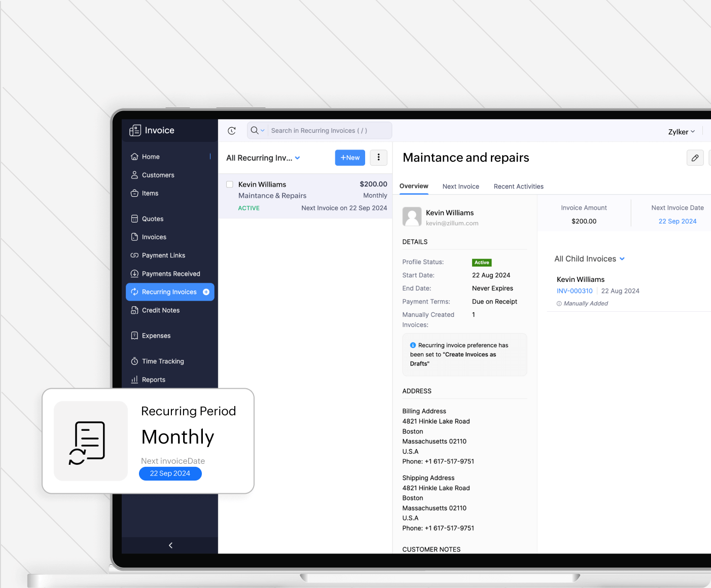Image resolution: width=711 pixels, height=588 pixels.
Task: Open the search scope dropdown arrow
Action: 263,131
